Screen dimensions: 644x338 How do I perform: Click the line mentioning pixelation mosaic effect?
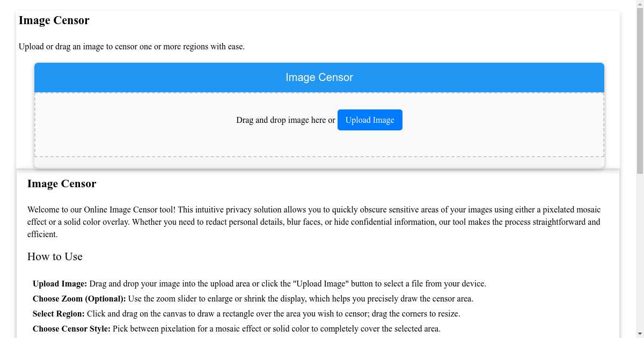(276, 328)
